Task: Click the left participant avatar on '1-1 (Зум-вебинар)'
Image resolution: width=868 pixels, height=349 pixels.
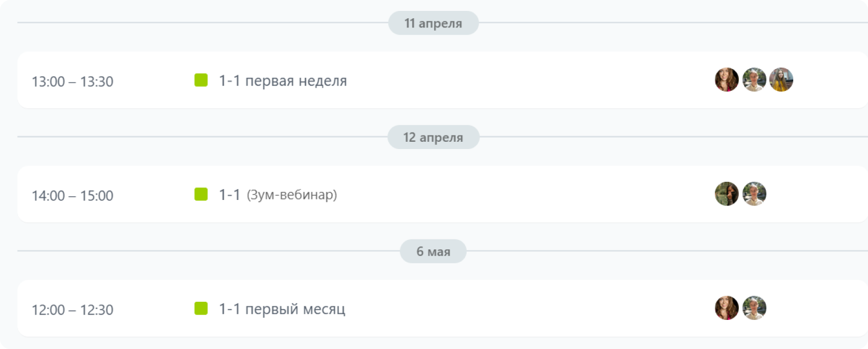Action: [x=726, y=194]
